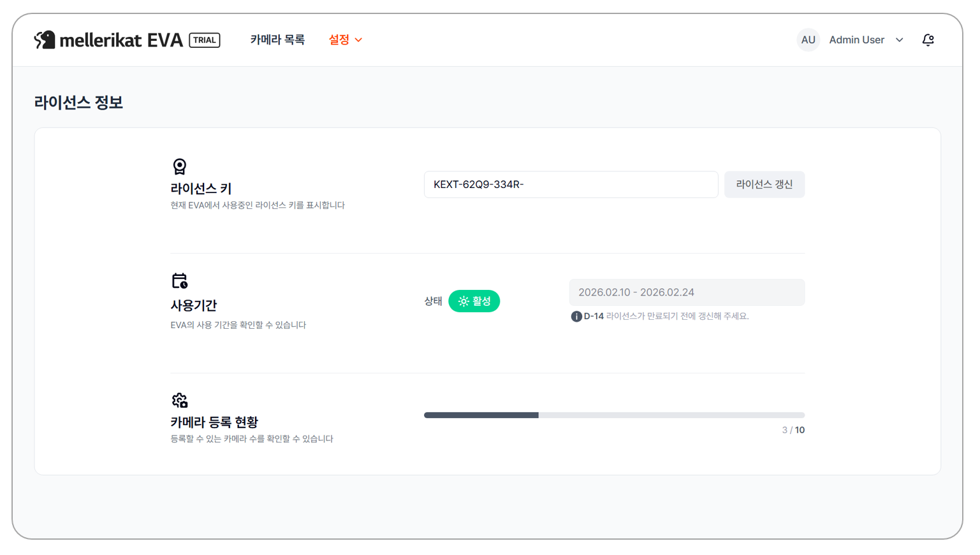Image resolution: width=980 pixels, height=555 pixels.
Task: Click the license key input field
Action: (x=571, y=185)
